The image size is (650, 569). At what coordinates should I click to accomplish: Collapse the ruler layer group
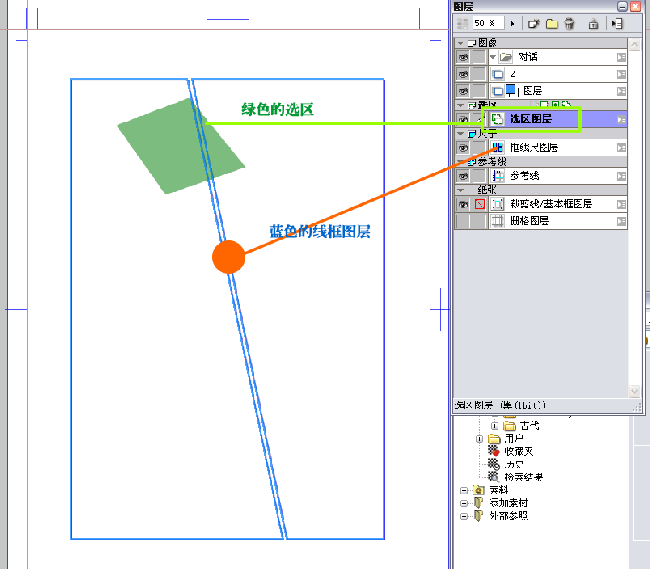pyautogui.click(x=460, y=133)
